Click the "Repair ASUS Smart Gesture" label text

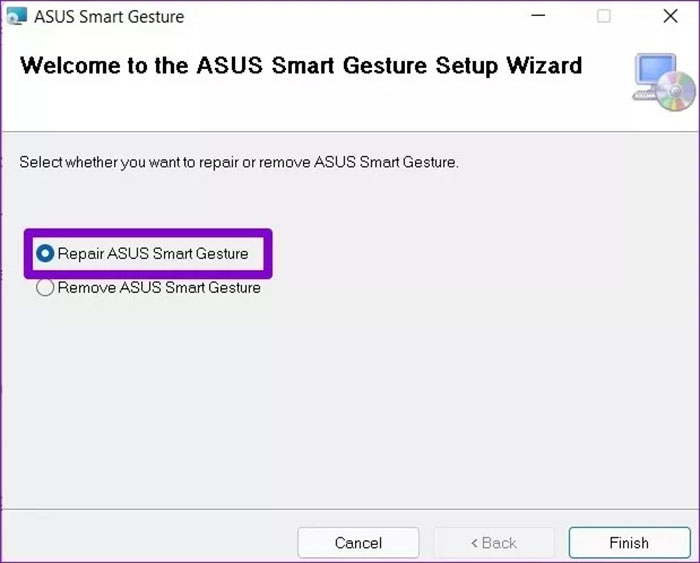click(152, 254)
